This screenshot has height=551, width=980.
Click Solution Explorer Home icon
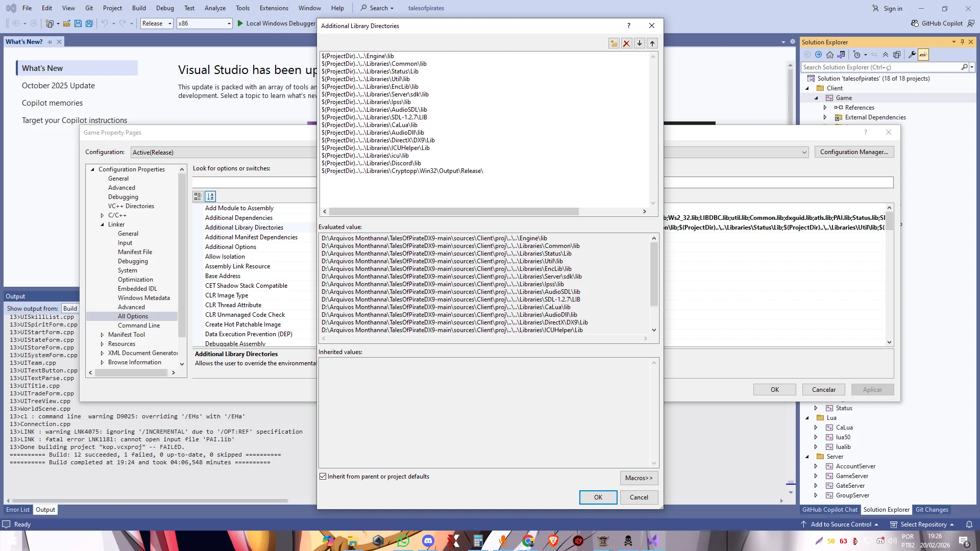click(830, 55)
